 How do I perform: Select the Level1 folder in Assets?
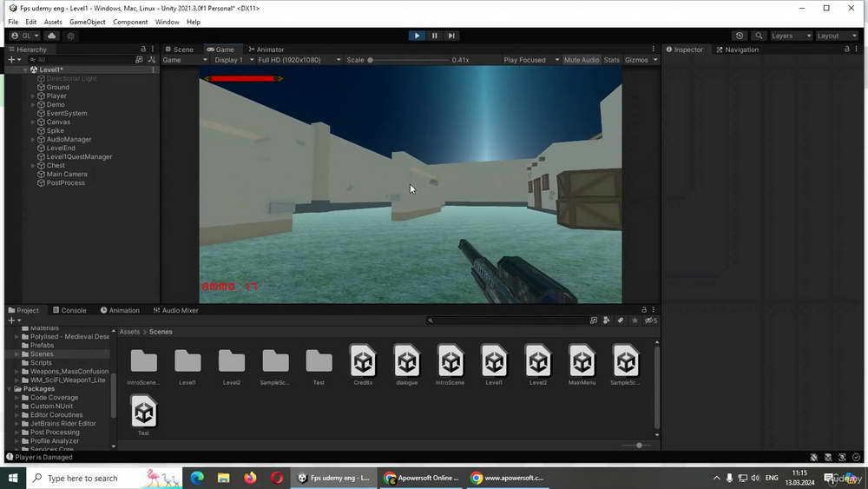coord(187,366)
